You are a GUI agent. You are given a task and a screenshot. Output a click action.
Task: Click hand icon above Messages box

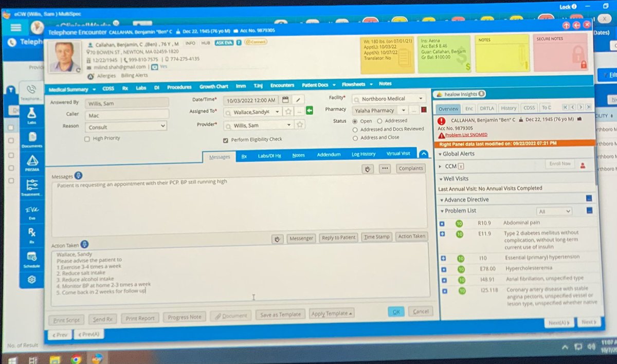tap(367, 169)
